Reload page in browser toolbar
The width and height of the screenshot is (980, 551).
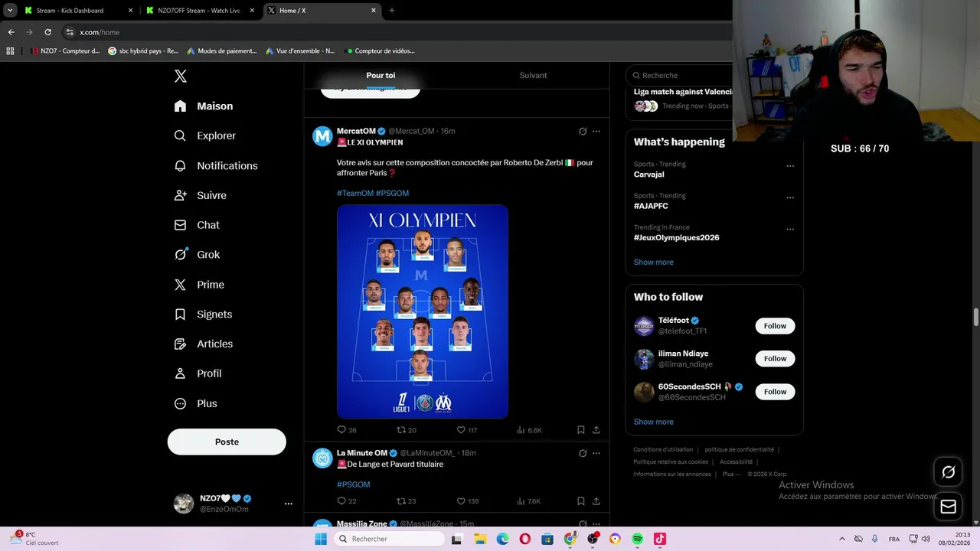[x=47, y=32]
